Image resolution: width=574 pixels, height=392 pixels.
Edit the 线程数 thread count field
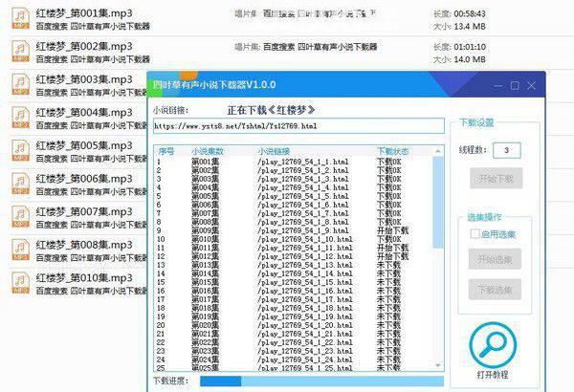coord(507,150)
